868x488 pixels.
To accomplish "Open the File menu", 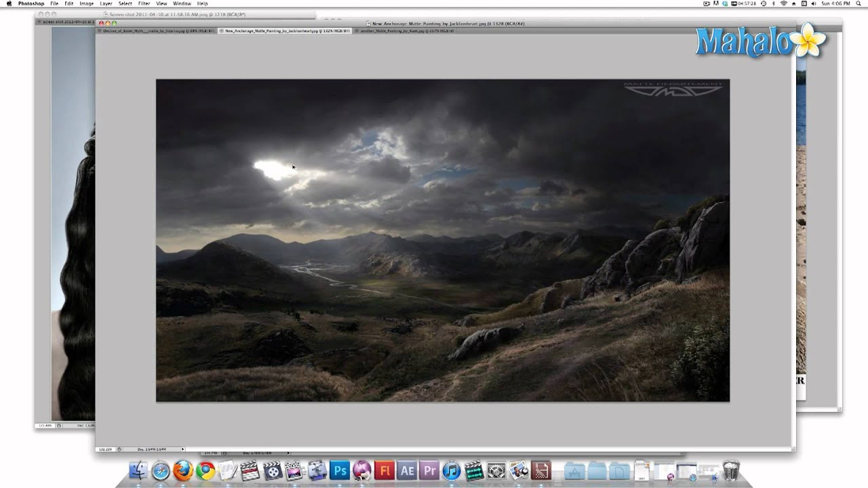I will pyautogui.click(x=54, y=3).
